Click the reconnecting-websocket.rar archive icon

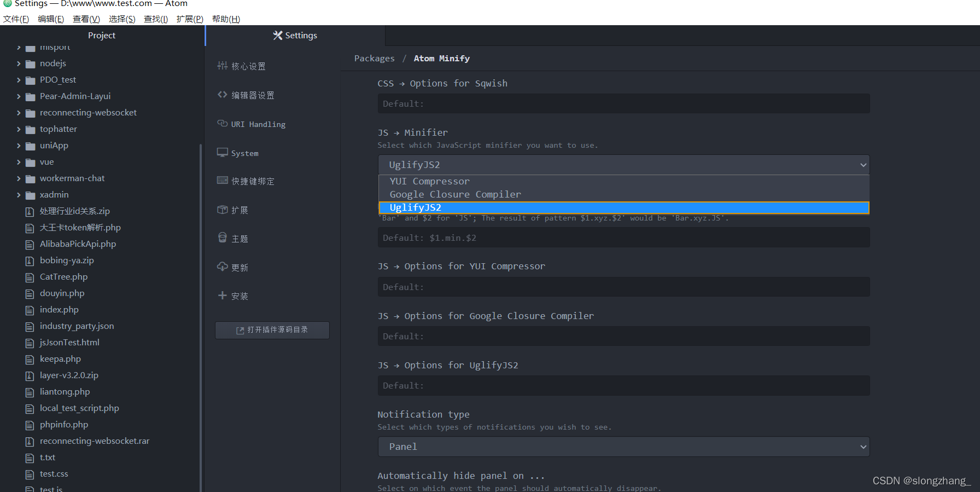[30, 442]
